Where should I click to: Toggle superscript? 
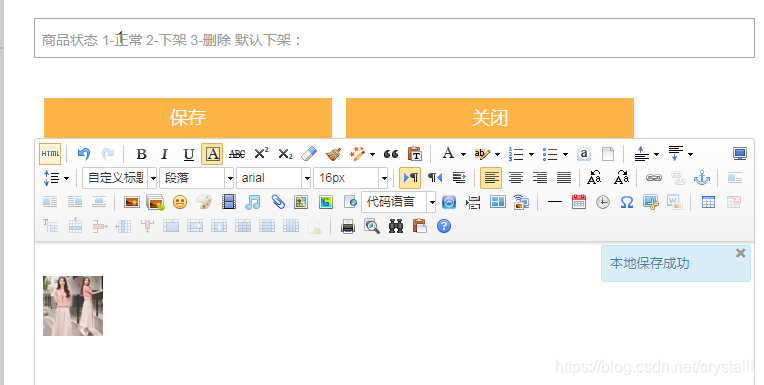tap(262, 154)
